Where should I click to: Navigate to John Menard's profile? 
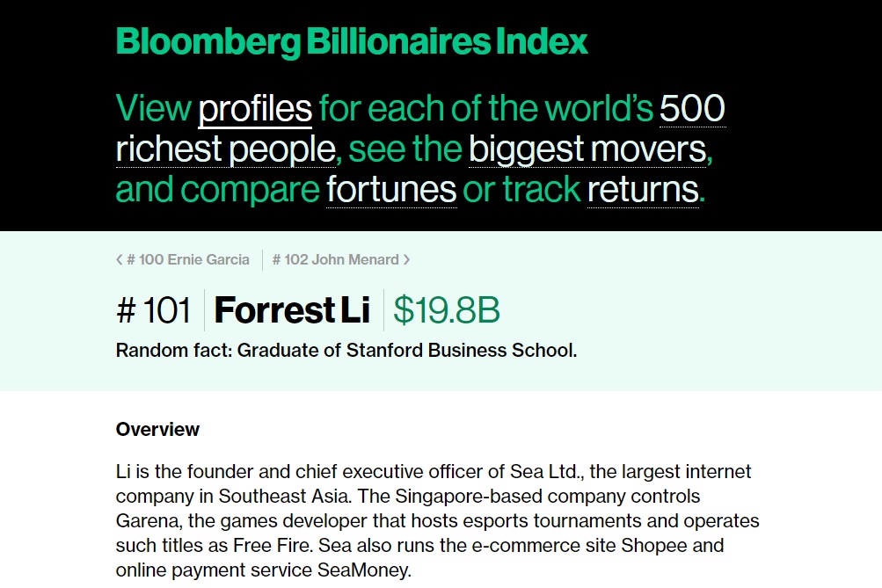(x=338, y=259)
